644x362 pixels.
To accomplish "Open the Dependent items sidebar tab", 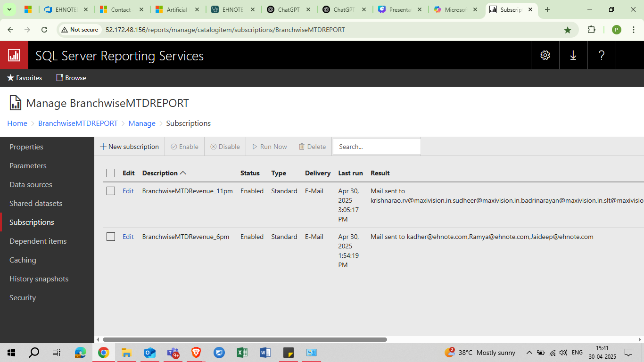I will [x=47, y=241].
